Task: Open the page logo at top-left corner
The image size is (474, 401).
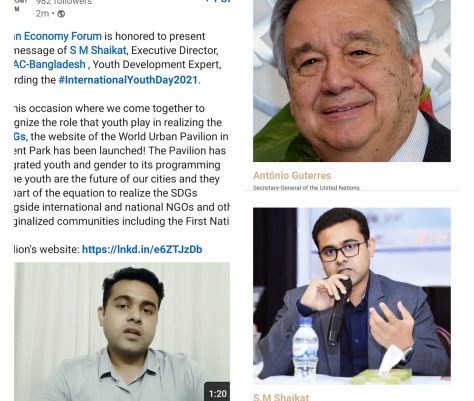Action: [17, 6]
